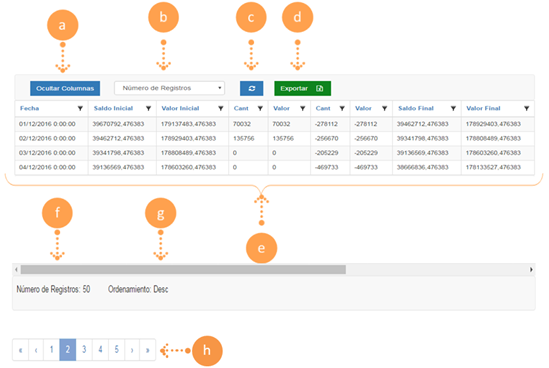Select page 5 in pagination
This screenshot has width=549, height=368.
[117, 349]
